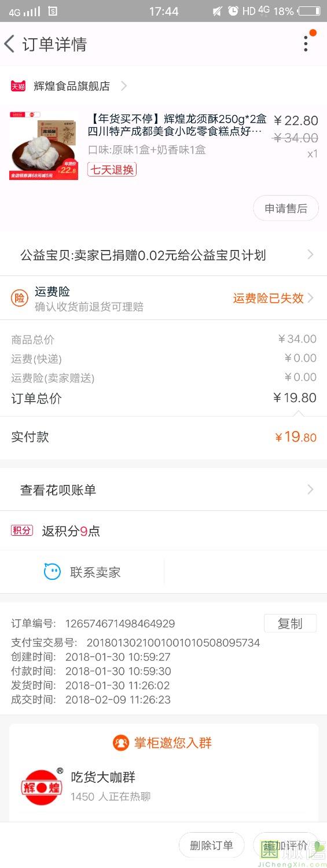The image size is (327, 868).
Task: Open the 运费险已失效 status chevron
Action: [310, 298]
